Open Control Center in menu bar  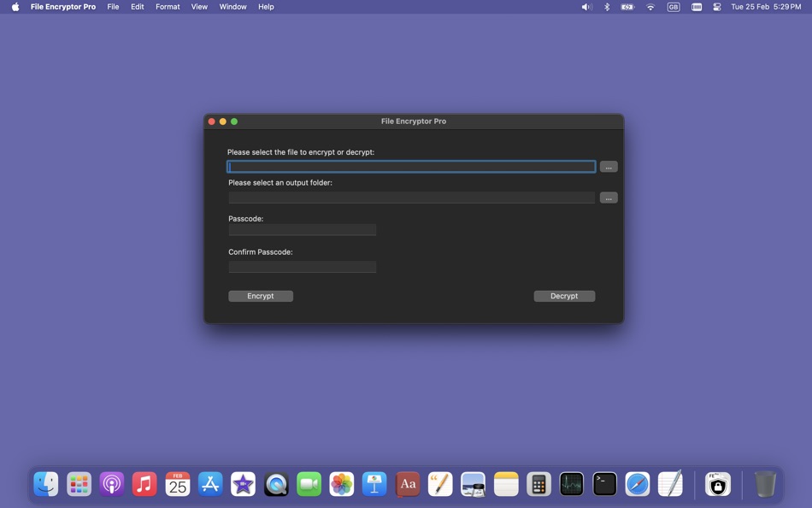tap(717, 7)
